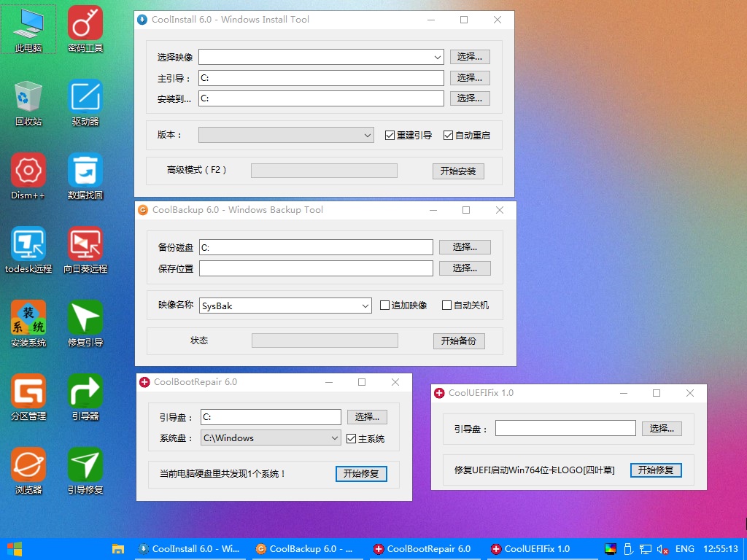This screenshot has height=560, width=747.
Task: Open the 分区管理 desktop icon
Action: pos(28,392)
